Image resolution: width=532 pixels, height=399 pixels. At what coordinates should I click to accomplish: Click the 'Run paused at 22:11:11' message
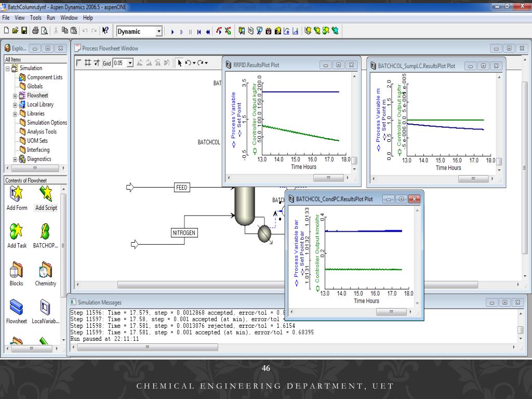[x=104, y=339]
